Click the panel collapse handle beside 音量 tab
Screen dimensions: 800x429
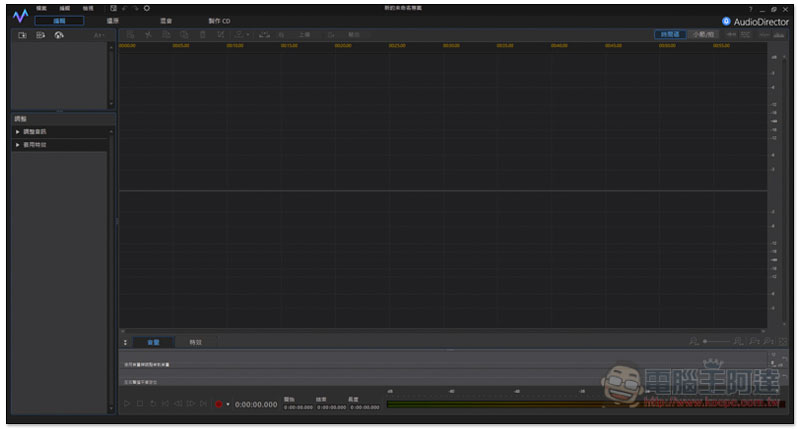tap(125, 342)
